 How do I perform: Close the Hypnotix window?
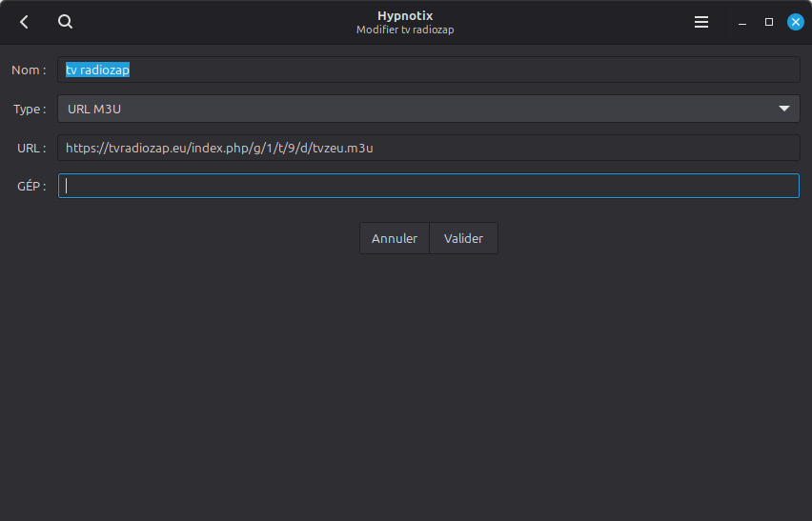pos(795,22)
